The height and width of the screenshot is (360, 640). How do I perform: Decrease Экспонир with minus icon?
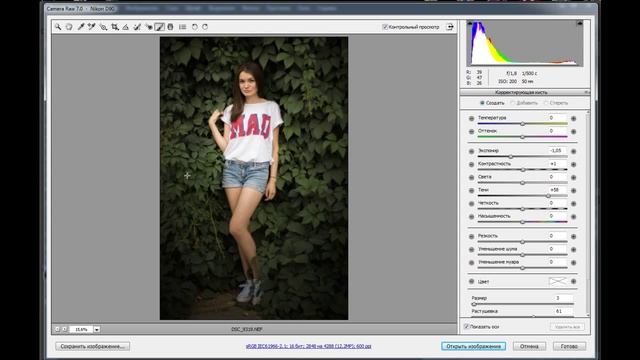coord(471,151)
